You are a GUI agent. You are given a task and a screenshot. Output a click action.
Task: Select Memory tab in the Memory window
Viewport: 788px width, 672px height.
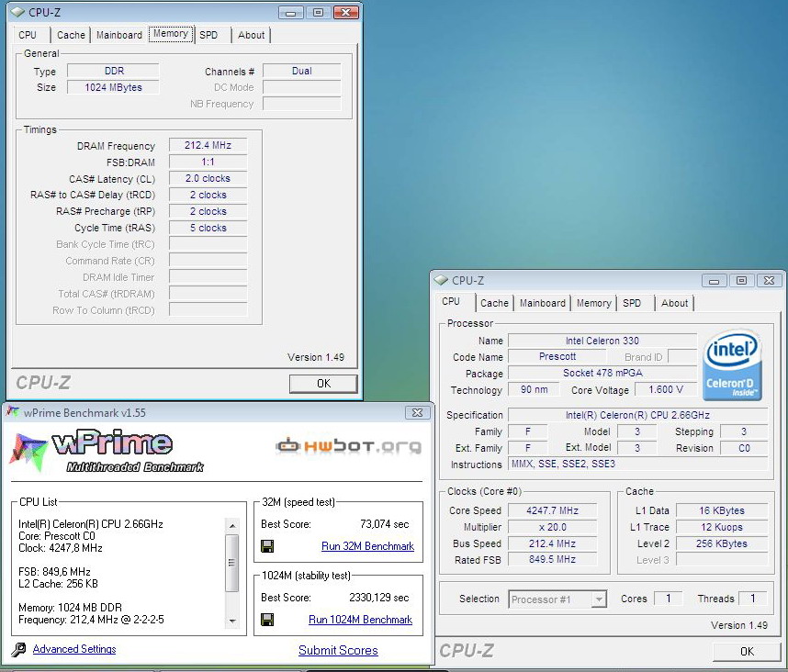point(171,34)
